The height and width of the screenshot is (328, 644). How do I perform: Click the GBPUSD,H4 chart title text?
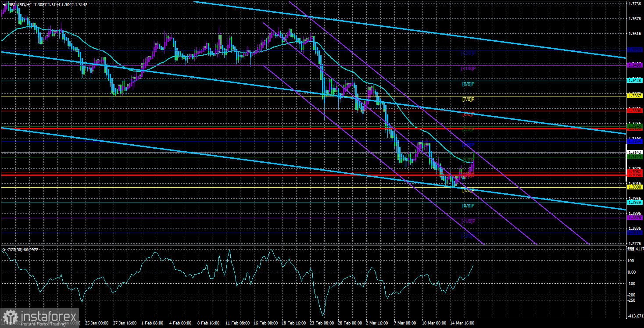tap(21, 4)
